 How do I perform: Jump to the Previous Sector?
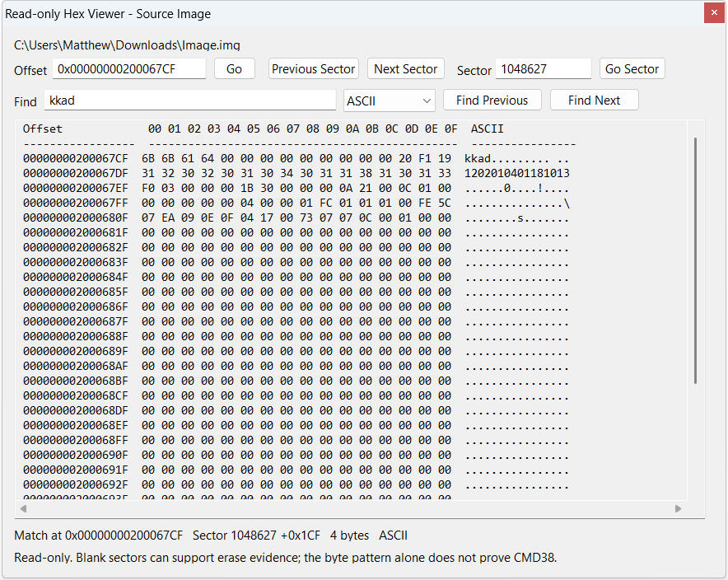point(314,68)
